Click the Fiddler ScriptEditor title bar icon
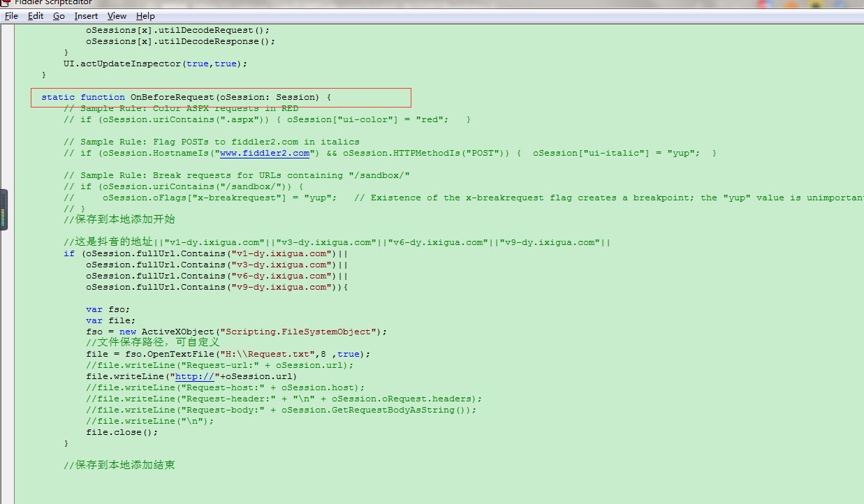 click(x=6, y=3)
